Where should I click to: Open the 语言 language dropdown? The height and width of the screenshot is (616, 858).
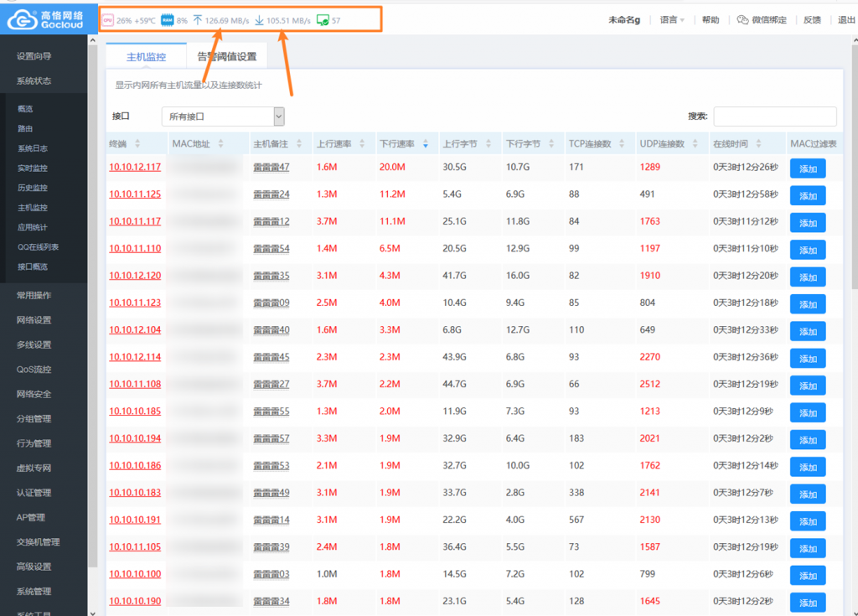[x=671, y=20]
